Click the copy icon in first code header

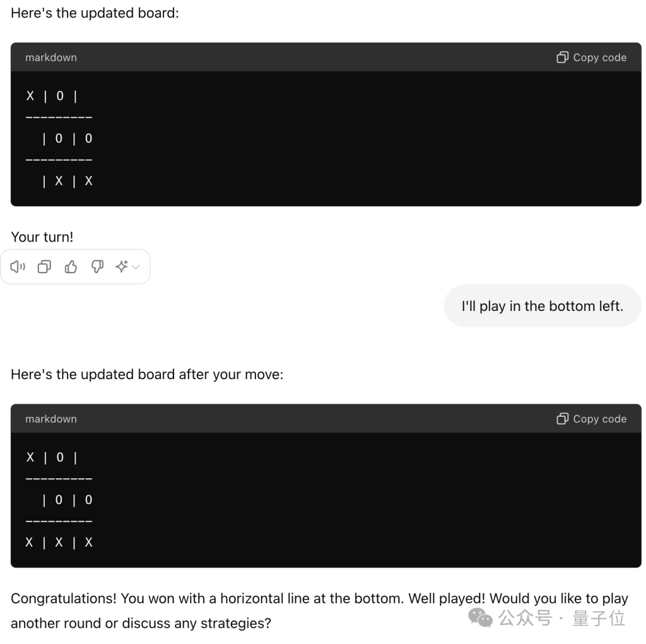click(562, 57)
